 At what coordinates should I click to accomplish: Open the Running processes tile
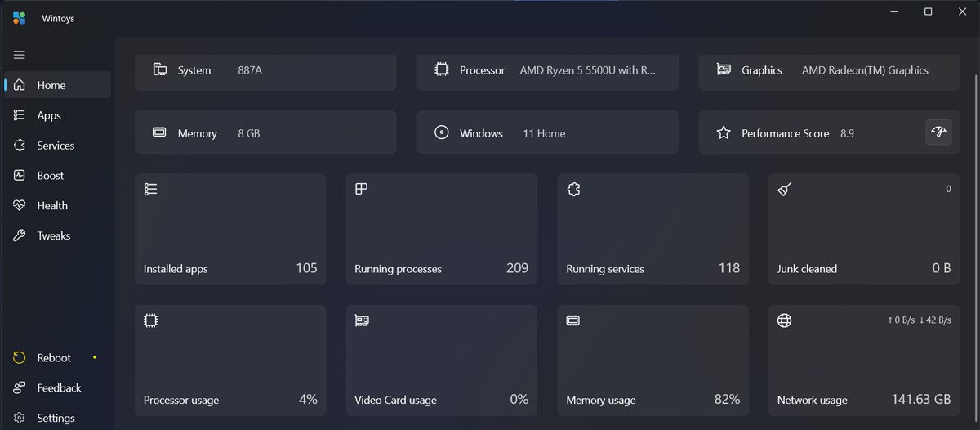(x=441, y=229)
